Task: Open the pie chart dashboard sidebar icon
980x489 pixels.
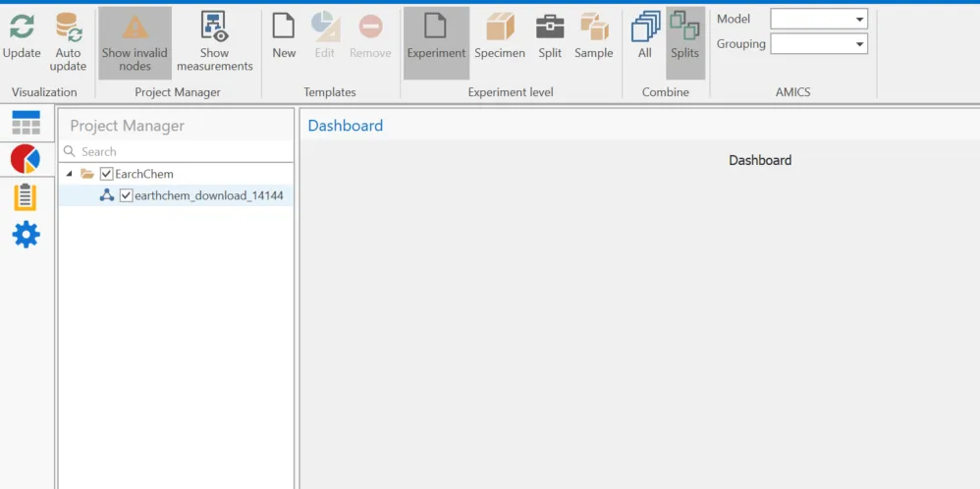Action: click(26, 159)
